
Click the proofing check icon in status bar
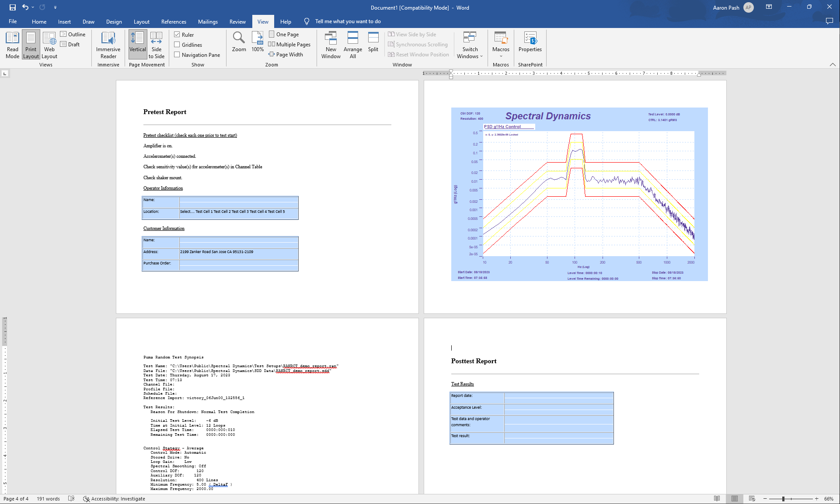coord(72,499)
